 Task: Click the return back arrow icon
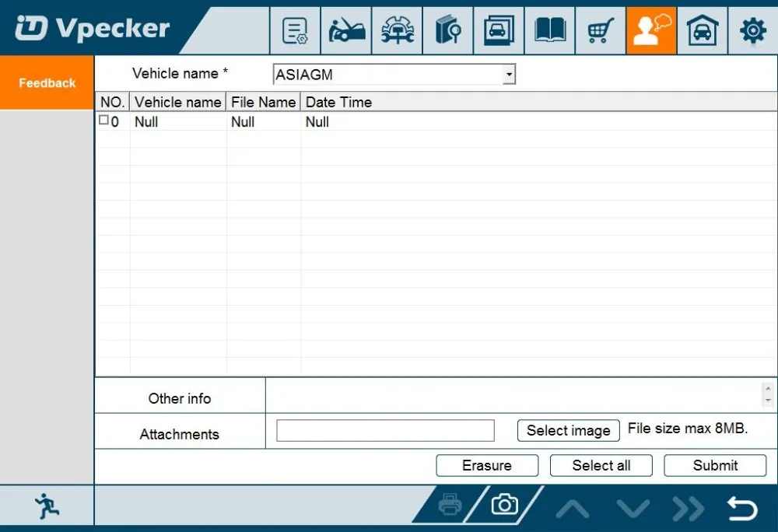point(742,508)
